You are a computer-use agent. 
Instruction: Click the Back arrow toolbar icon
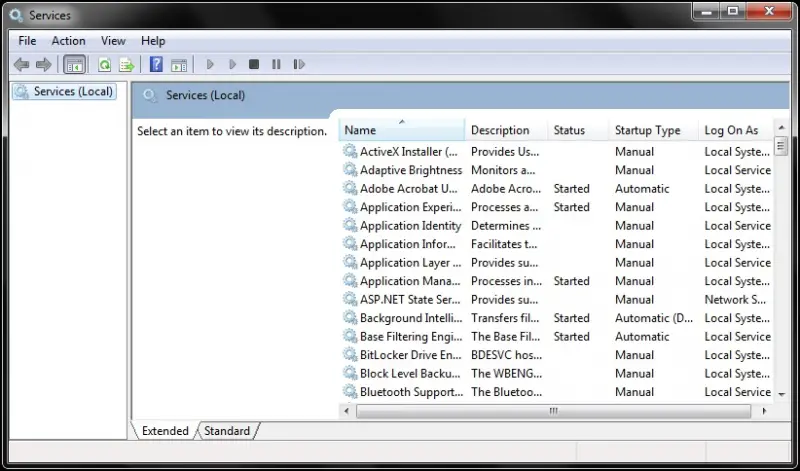pos(21,64)
